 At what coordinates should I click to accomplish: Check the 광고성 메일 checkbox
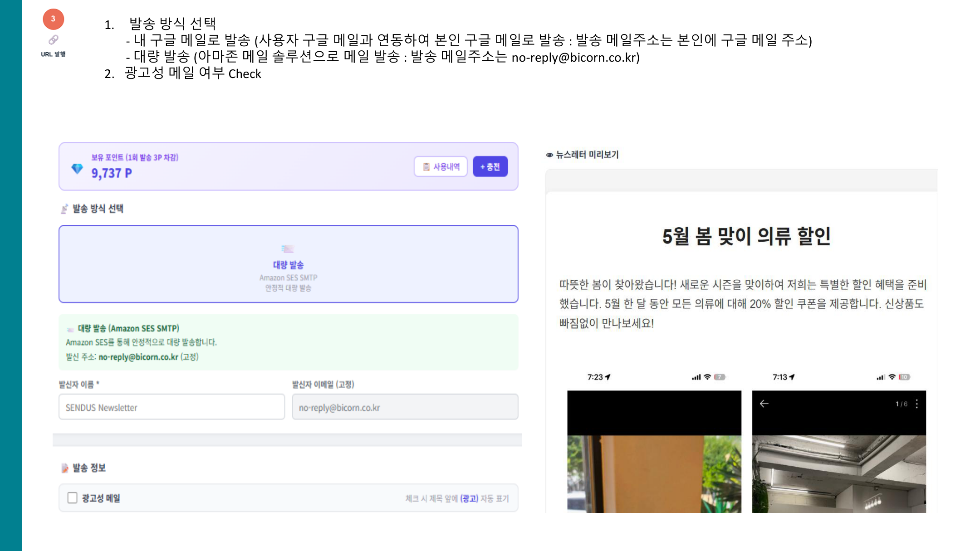(x=72, y=497)
